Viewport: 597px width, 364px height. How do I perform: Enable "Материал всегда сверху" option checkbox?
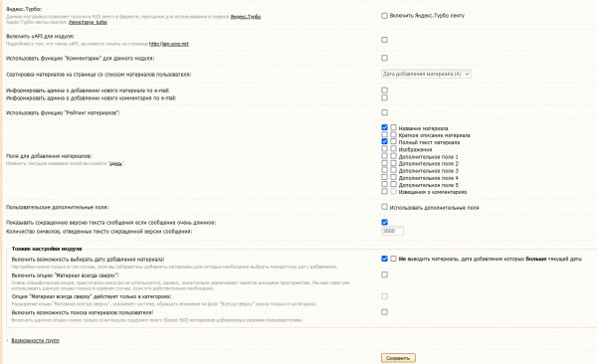click(384, 274)
